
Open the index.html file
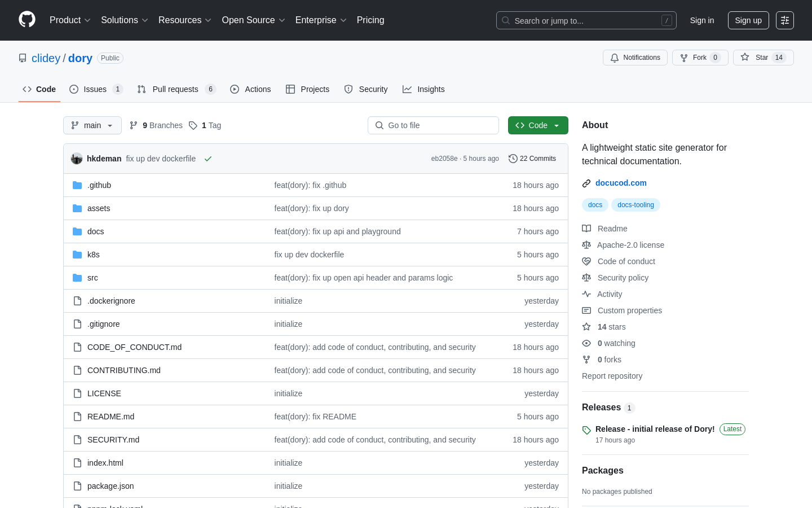[x=105, y=463]
